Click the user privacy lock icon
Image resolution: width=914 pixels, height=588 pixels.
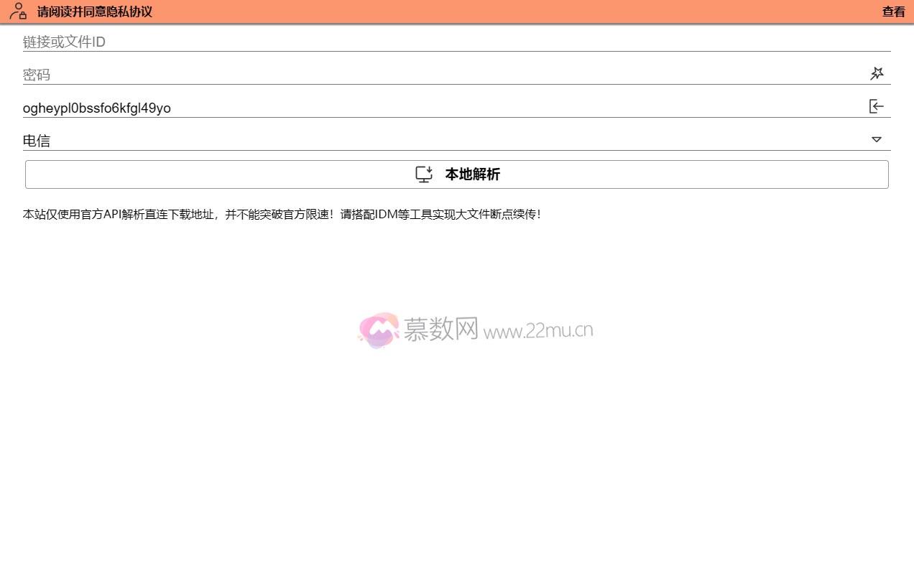18,11
